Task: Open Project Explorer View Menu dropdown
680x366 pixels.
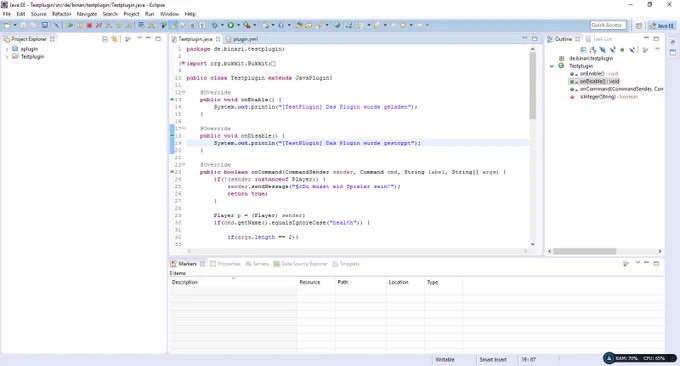Action: point(139,38)
